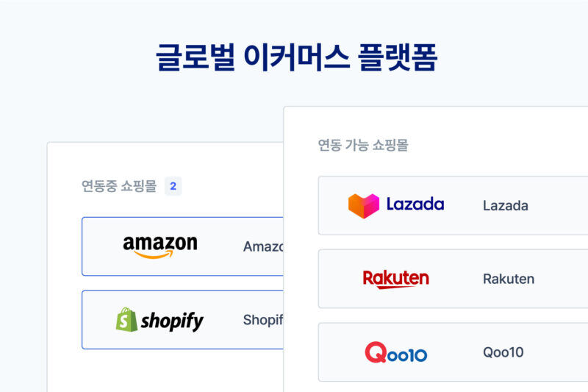Click the Lazada text label
Screen dimensions: 588x392
tap(506, 206)
